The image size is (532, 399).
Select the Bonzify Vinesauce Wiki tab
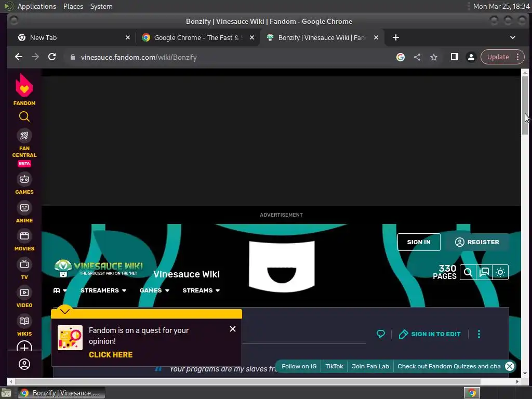pyautogui.click(x=321, y=37)
